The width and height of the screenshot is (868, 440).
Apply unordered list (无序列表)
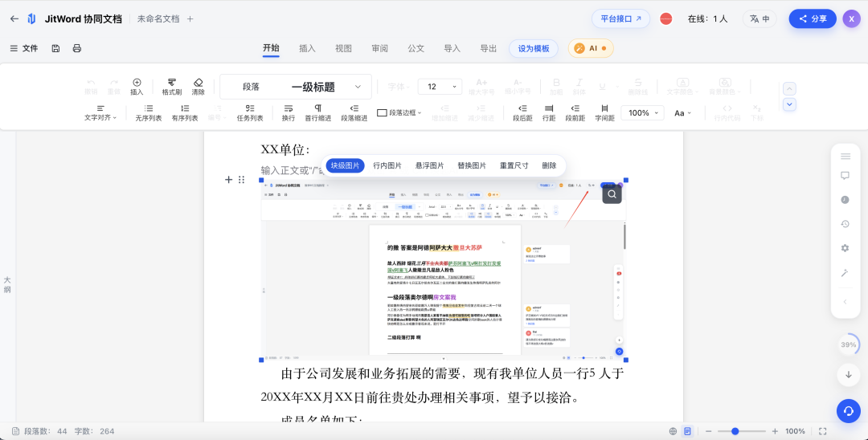tap(149, 112)
